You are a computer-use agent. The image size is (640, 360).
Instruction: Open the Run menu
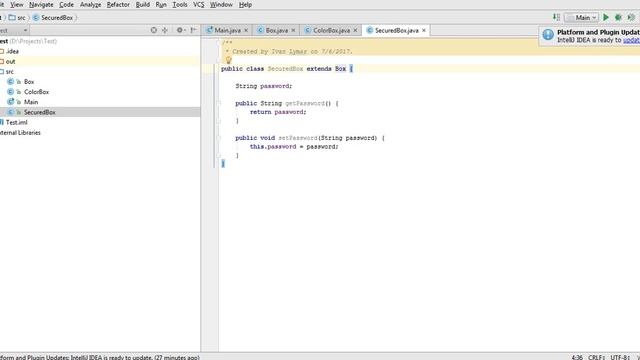coord(161,5)
